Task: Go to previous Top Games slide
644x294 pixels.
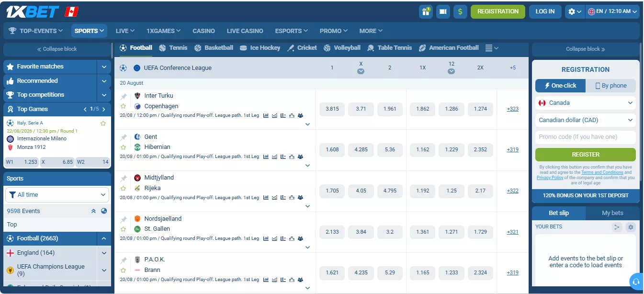Action: tap(85, 109)
